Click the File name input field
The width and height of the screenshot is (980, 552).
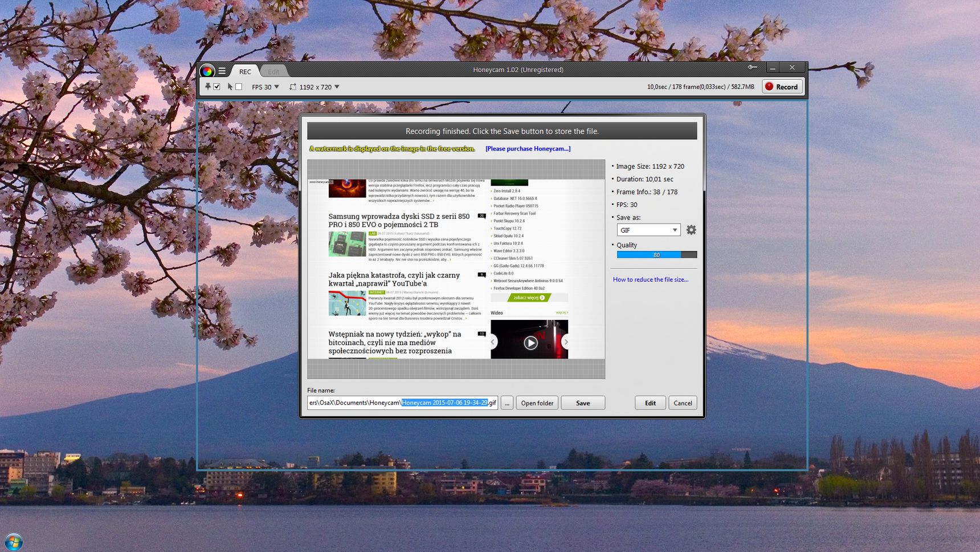click(402, 403)
